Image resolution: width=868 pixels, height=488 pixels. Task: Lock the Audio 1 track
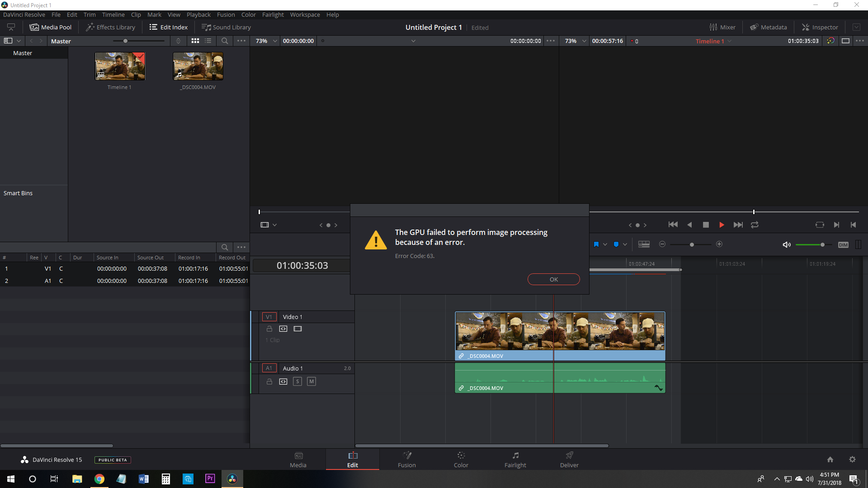point(269,381)
